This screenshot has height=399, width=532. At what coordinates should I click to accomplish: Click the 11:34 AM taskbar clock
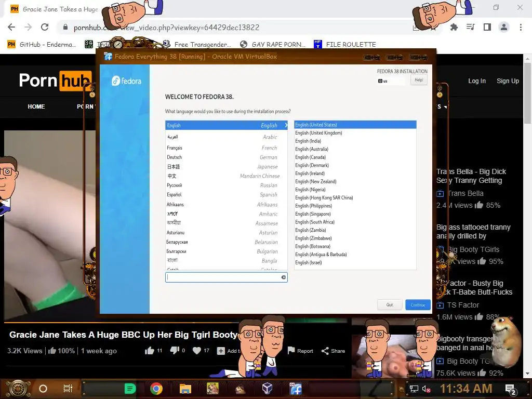coord(466,389)
